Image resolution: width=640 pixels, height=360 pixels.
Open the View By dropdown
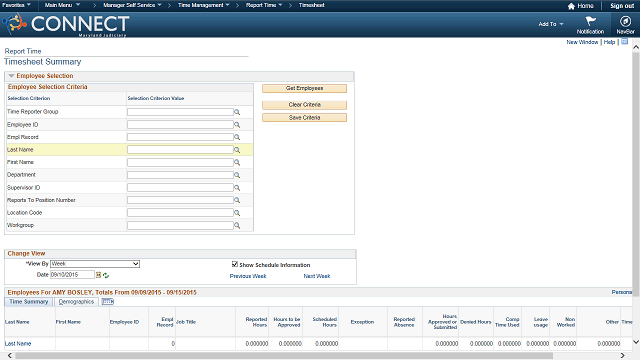tap(95, 264)
